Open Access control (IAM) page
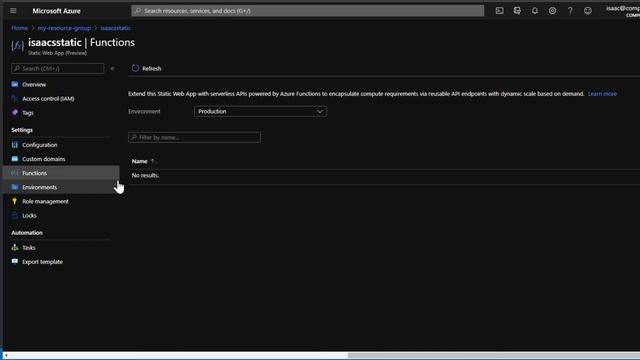Viewport: 640px width, 360px height. pyautogui.click(x=48, y=99)
